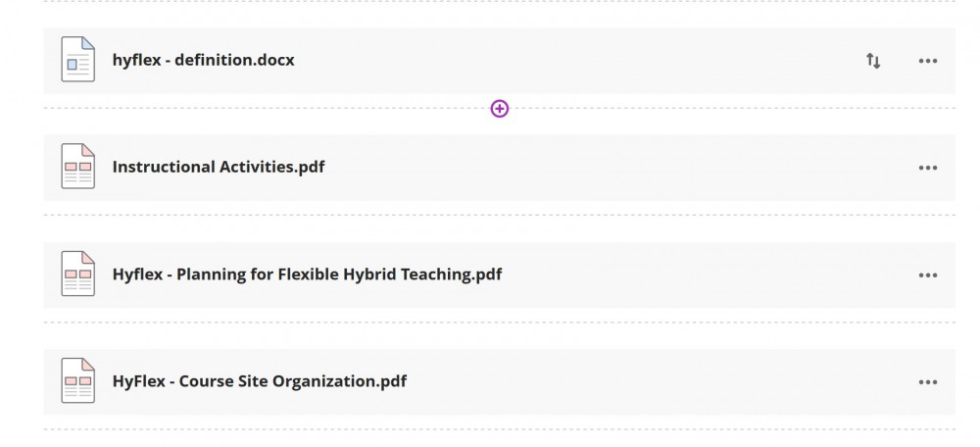Screen dimensions: 980x447
Task: Click the Instructional Activities.pdf file icon
Action: 78,167
